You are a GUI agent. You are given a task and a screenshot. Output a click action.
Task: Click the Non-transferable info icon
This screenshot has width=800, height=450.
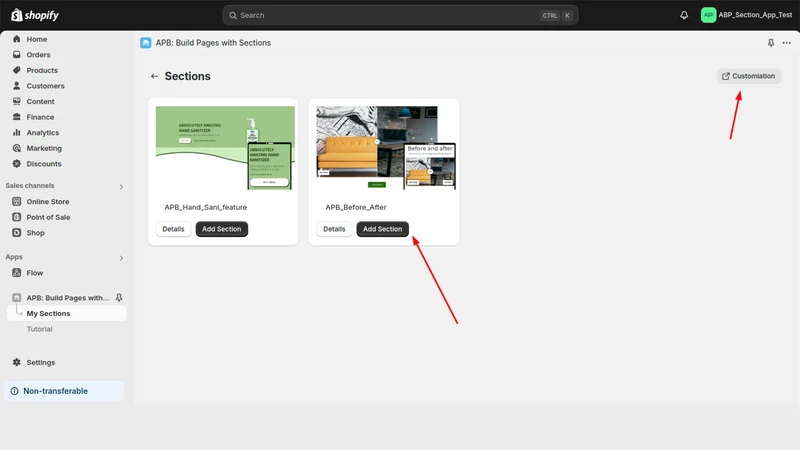(14, 391)
